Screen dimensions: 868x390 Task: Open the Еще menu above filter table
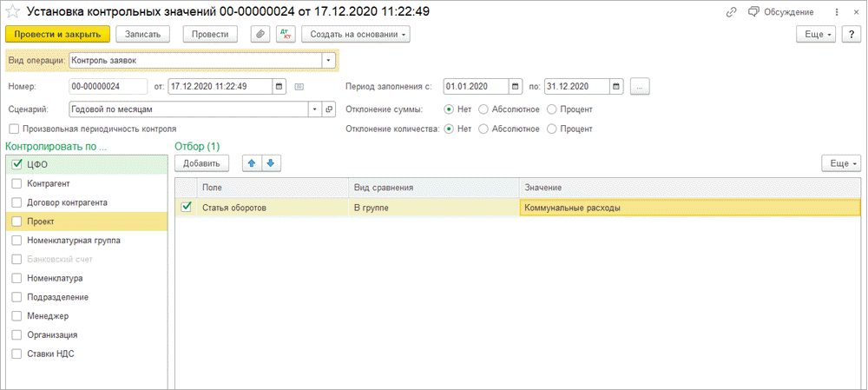point(840,163)
